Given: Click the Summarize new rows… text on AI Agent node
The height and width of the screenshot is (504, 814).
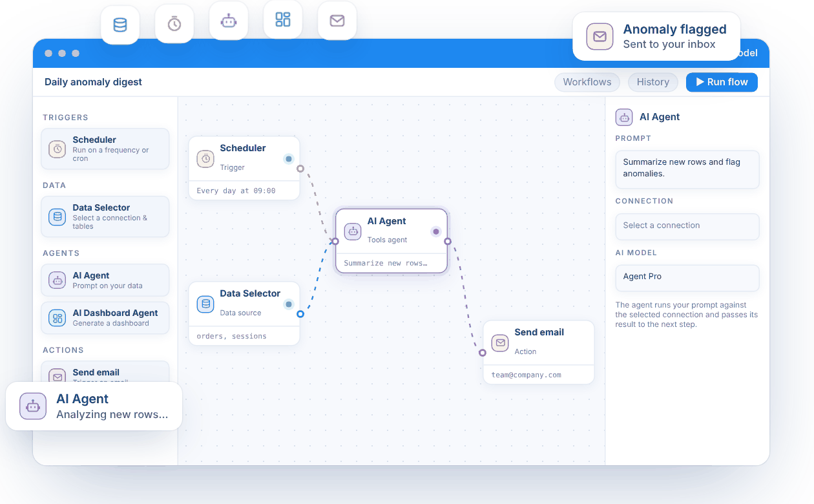Looking at the screenshot, I should point(386,264).
